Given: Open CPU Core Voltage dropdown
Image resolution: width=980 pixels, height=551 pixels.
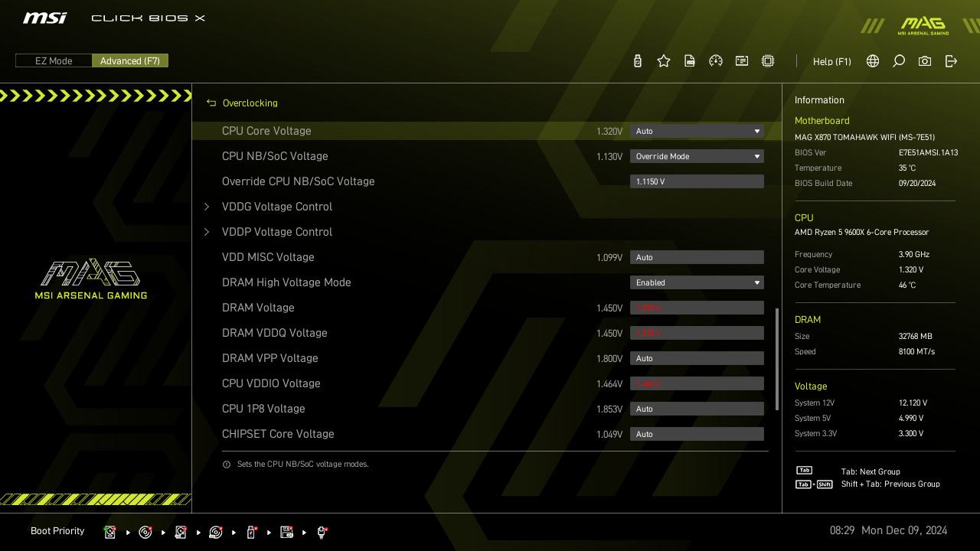Looking at the screenshot, I should 697,131.
